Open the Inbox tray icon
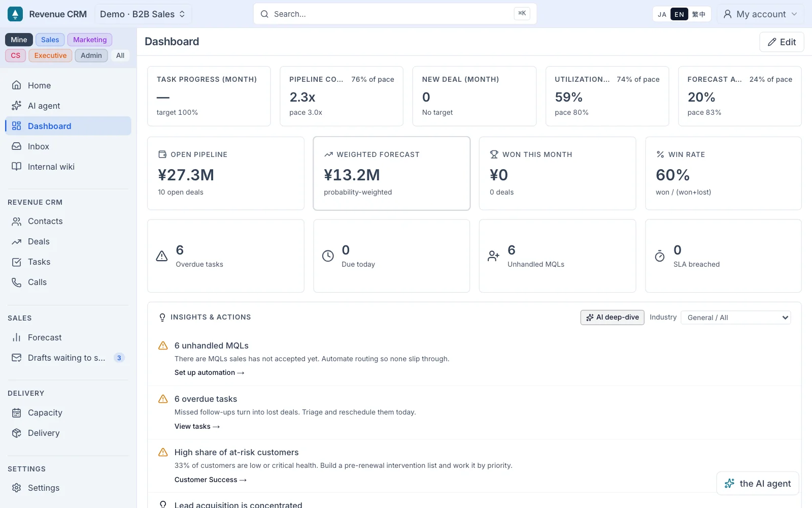 (x=17, y=146)
